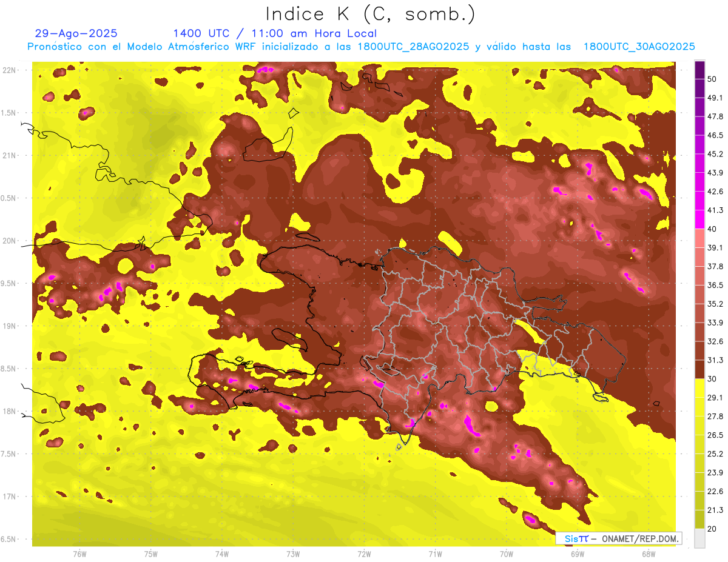Click the WRF forecast description line
The width and height of the screenshot is (728, 562).
click(361, 47)
